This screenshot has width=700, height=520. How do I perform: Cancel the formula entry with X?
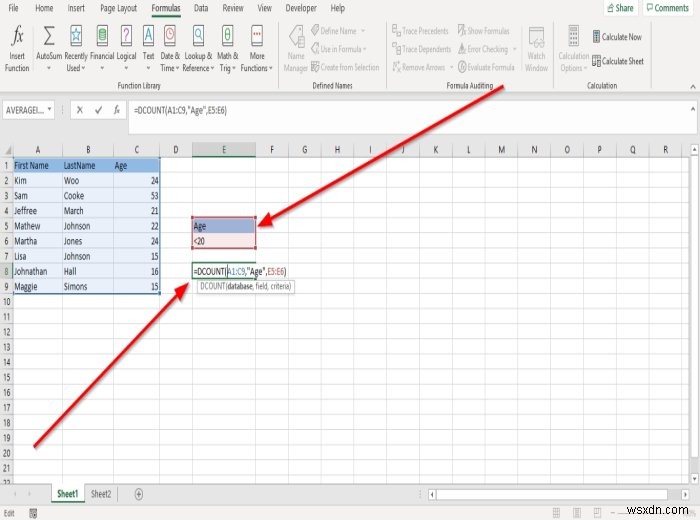[x=79, y=110]
